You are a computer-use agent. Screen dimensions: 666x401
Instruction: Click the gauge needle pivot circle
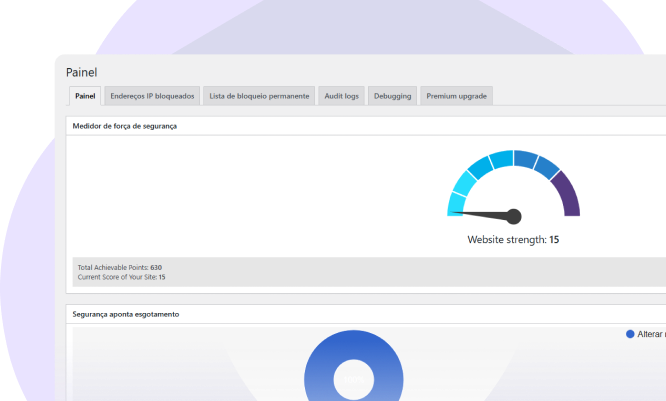coord(514,216)
